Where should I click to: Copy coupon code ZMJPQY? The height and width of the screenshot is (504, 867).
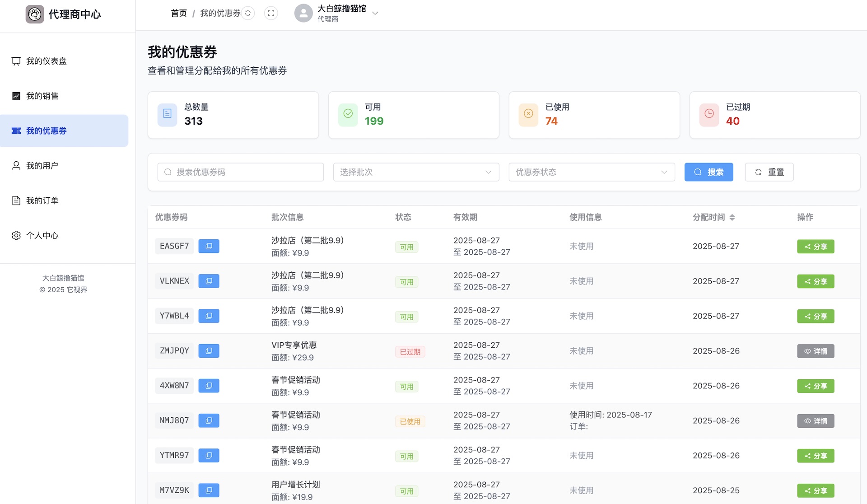(x=209, y=351)
